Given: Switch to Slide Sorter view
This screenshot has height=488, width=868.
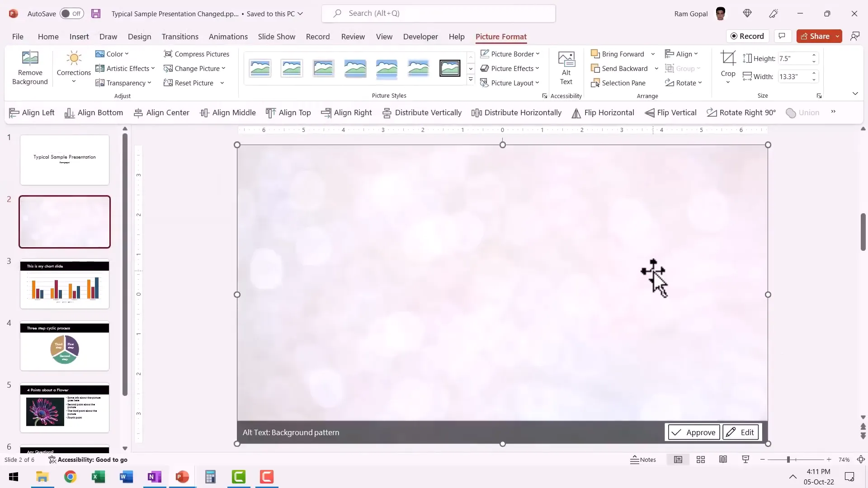Looking at the screenshot, I should point(701,460).
